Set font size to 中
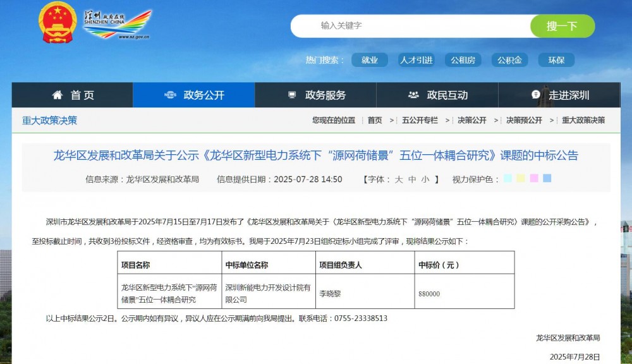This screenshot has width=632, height=364. point(412,179)
